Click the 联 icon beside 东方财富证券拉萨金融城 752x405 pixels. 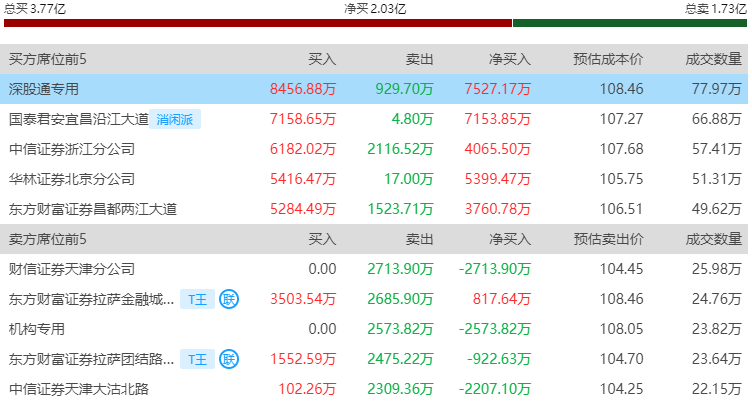[x=229, y=299]
